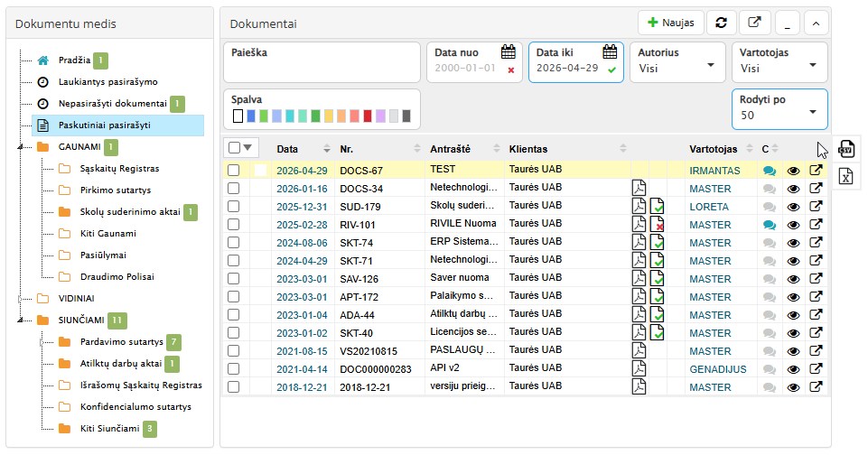Collapse the Dokumentai panel with chevron
Screen dimensions: 868x455
click(816, 23)
